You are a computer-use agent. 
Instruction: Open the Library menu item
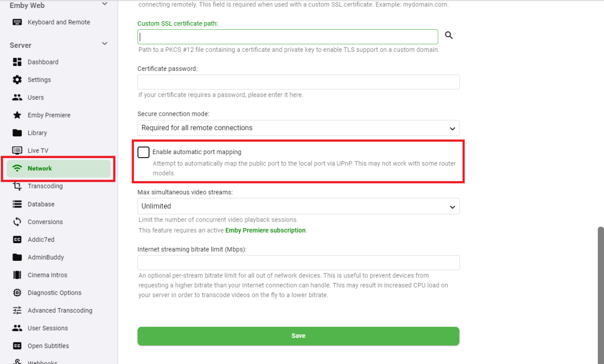click(x=37, y=133)
